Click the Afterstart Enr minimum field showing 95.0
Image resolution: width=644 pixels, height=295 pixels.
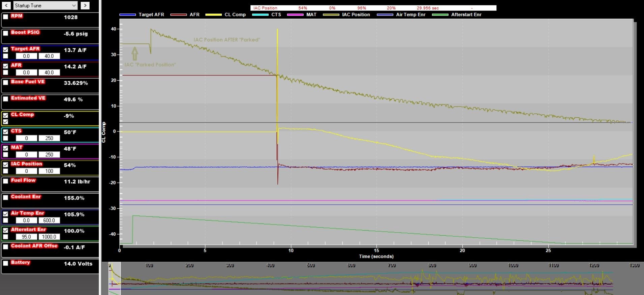click(26, 237)
